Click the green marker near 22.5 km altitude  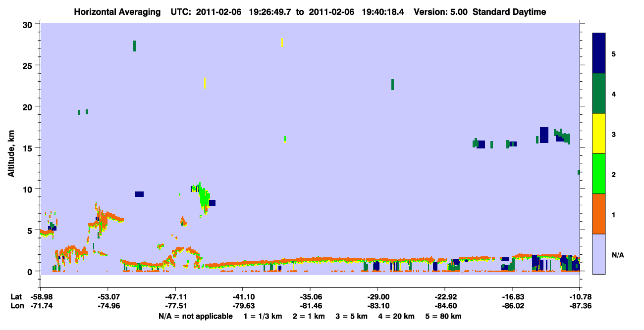point(392,85)
